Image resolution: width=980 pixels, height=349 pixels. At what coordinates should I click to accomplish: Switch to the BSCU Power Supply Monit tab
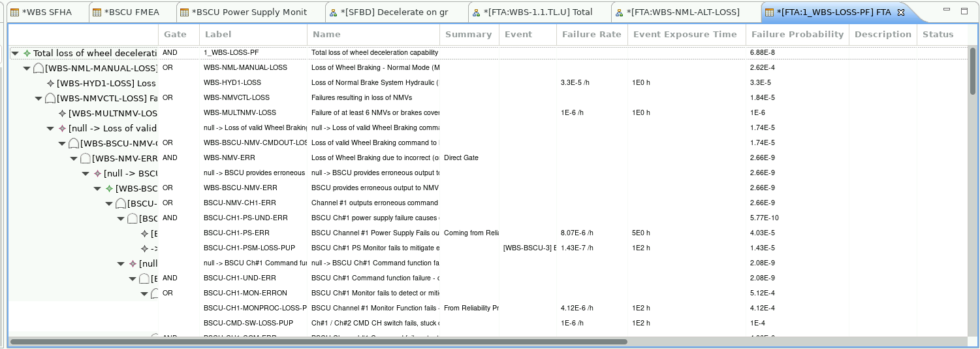250,12
